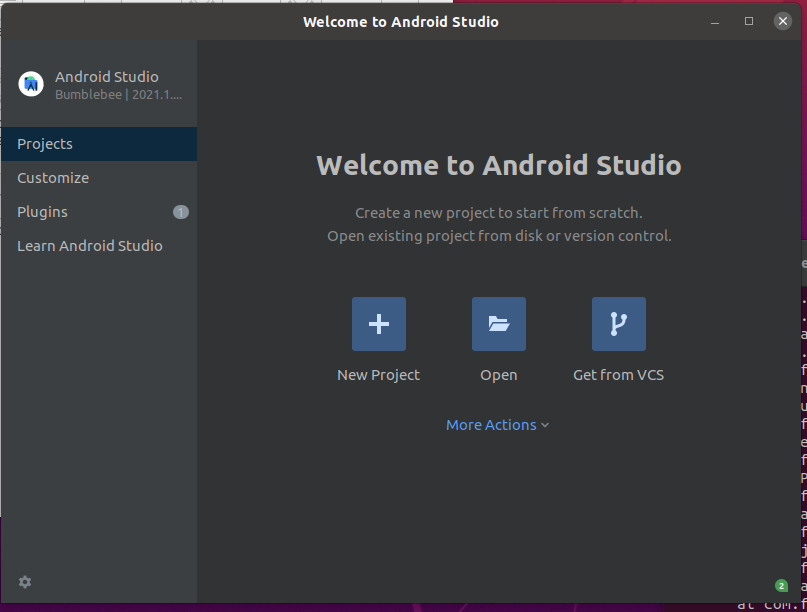Image resolution: width=807 pixels, height=612 pixels.
Task: Click the Open label
Action: click(x=499, y=375)
